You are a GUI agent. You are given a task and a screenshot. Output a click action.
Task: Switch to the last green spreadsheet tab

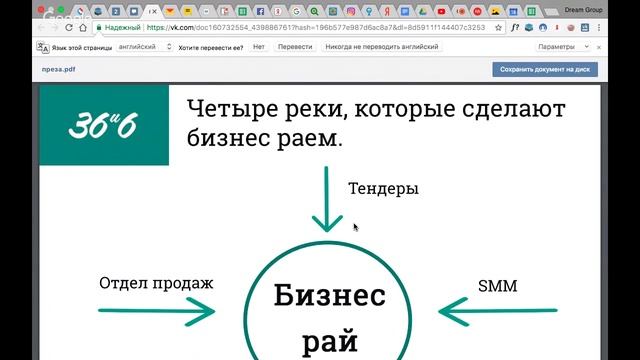(531, 11)
